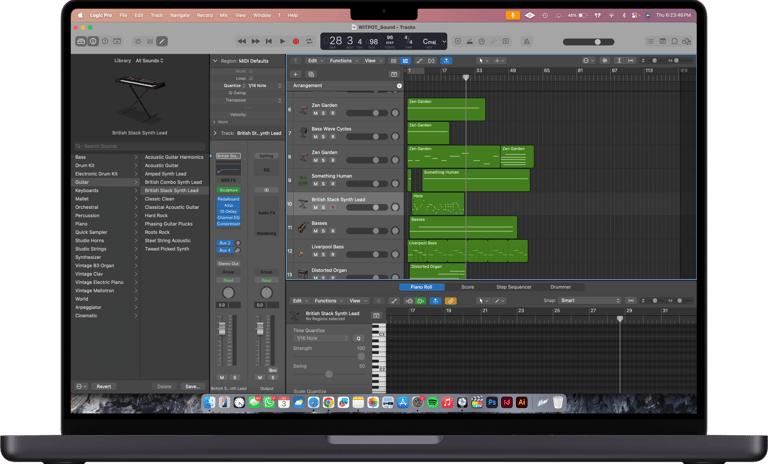Go to beginning with transport button
This screenshot has height=464, width=768.
pyautogui.click(x=270, y=41)
